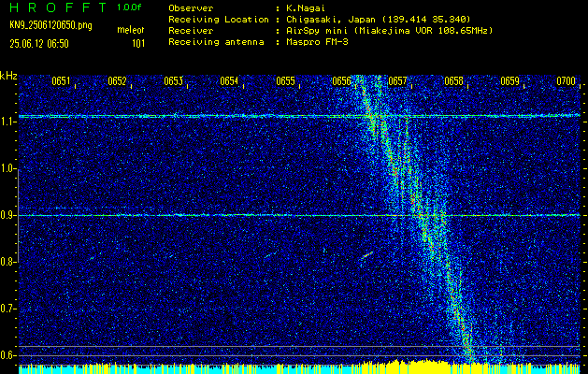The image size is (588, 374).
Task: Click the yellow signal level bar graph at bottom
Action: (x=299, y=367)
